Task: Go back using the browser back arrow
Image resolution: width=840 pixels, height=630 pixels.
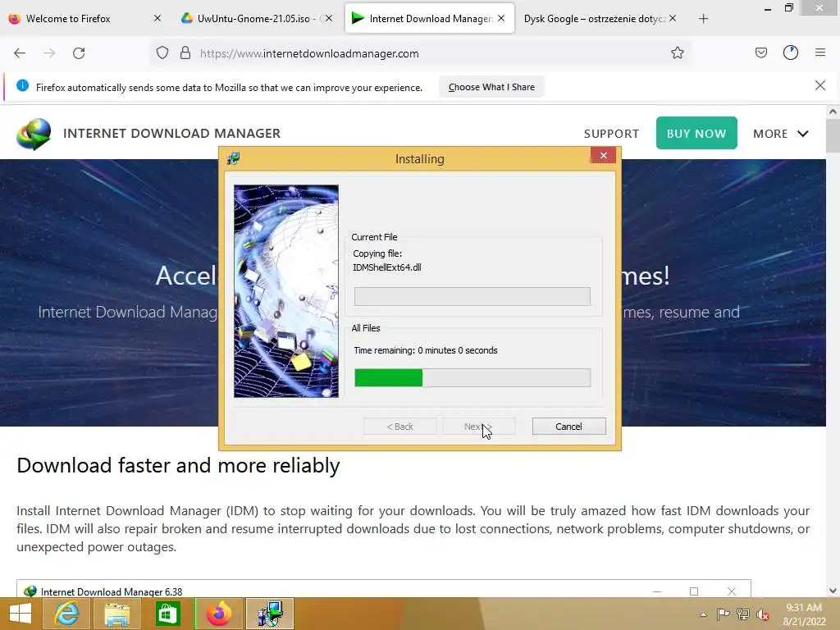Action: pos(20,53)
